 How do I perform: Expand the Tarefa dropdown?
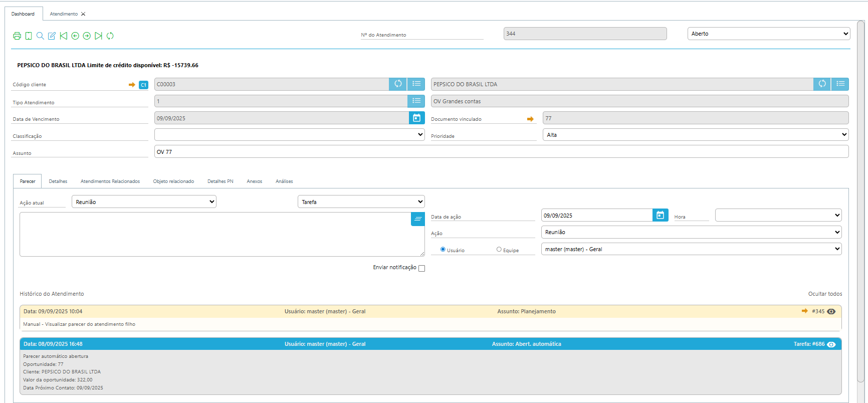point(361,201)
